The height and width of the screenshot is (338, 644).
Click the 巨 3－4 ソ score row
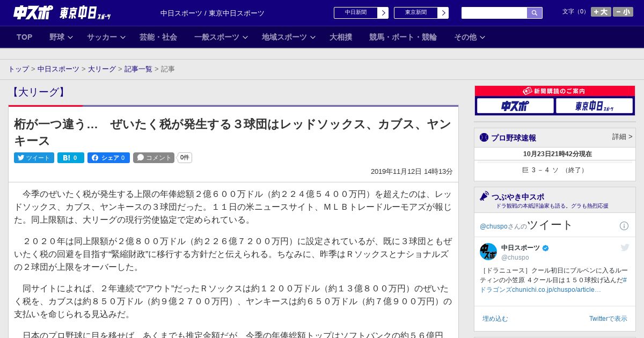[555, 170]
